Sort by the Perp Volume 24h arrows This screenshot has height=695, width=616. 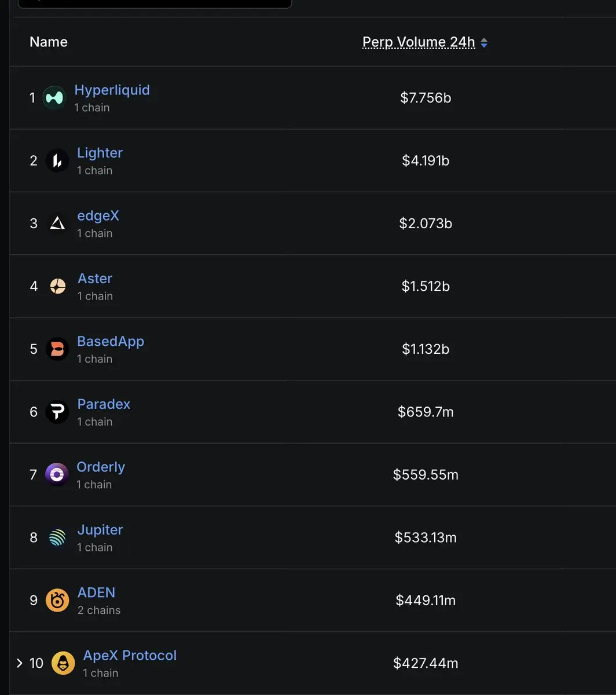tap(484, 43)
